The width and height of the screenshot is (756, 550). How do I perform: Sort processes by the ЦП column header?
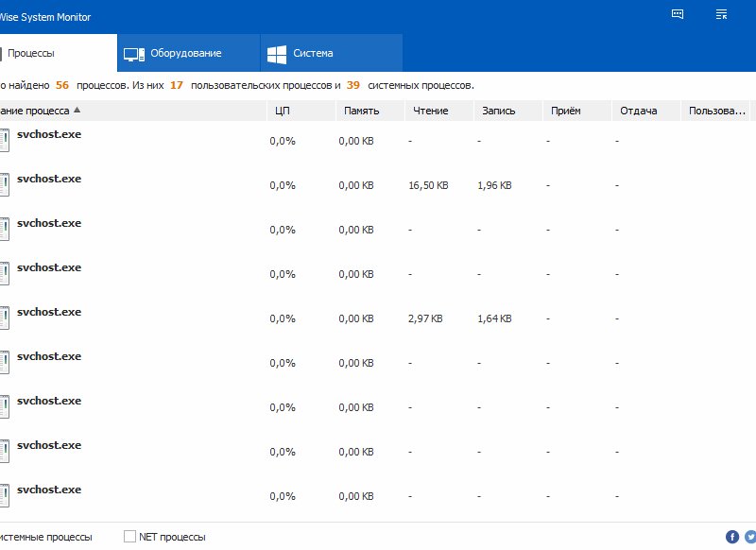click(x=301, y=111)
